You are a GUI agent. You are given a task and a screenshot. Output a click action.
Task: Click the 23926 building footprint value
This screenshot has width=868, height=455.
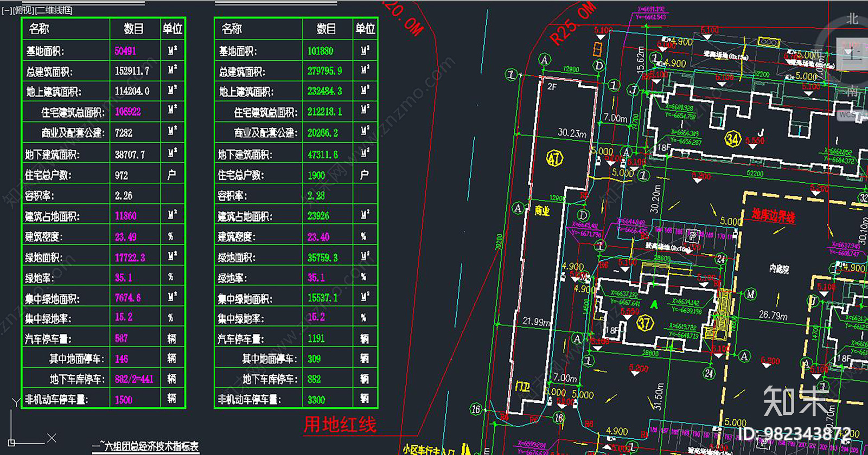pyautogui.click(x=318, y=216)
